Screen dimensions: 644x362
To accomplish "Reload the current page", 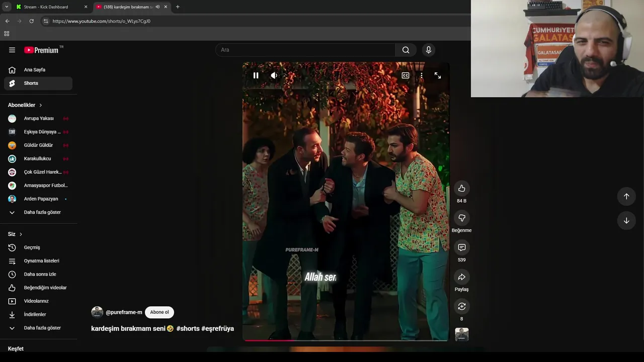I will coord(31,21).
